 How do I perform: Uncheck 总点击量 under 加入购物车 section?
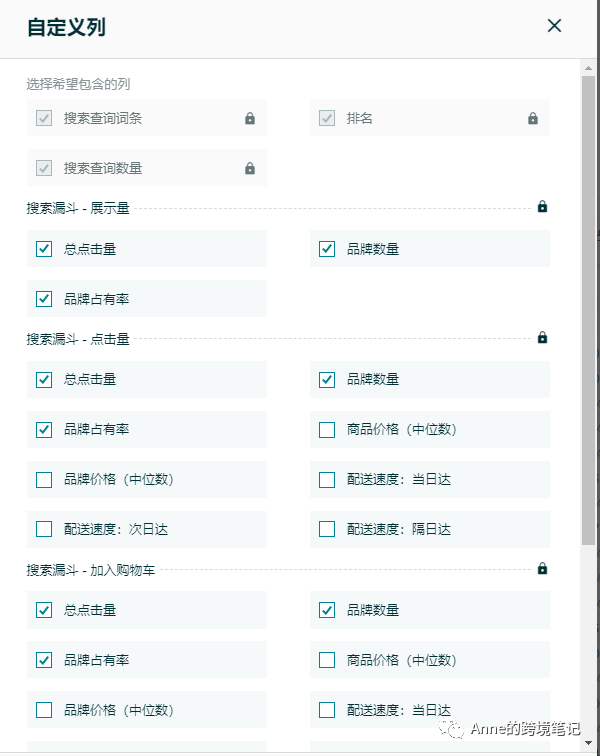[x=44, y=610]
